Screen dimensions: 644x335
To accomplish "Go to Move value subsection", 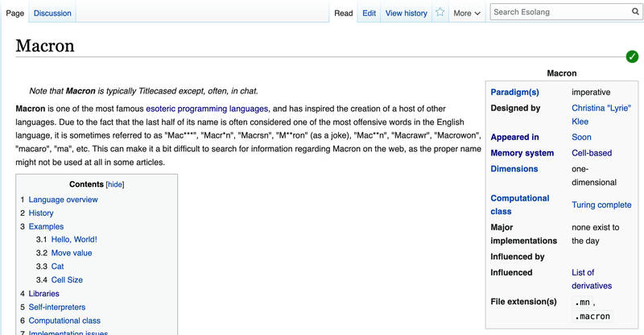I will [x=72, y=253].
